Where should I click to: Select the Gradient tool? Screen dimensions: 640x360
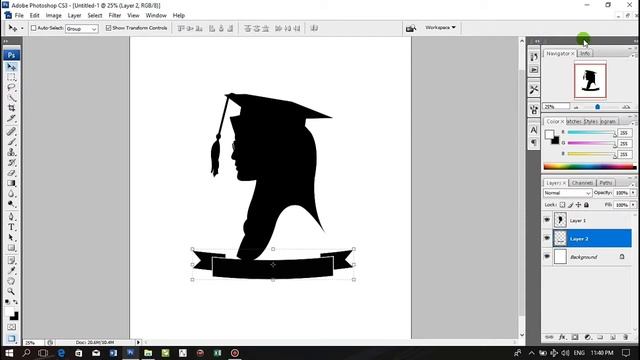[x=11, y=183]
